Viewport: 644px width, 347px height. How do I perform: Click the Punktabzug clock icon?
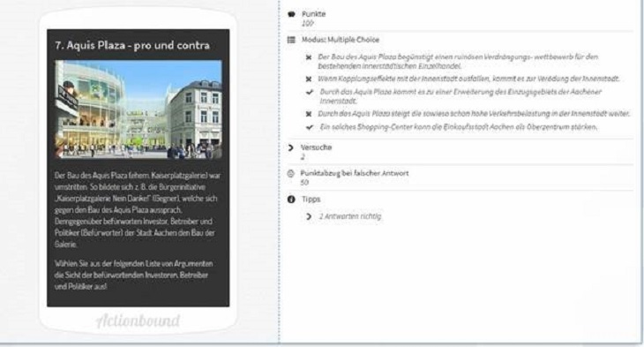click(x=291, y=173)
